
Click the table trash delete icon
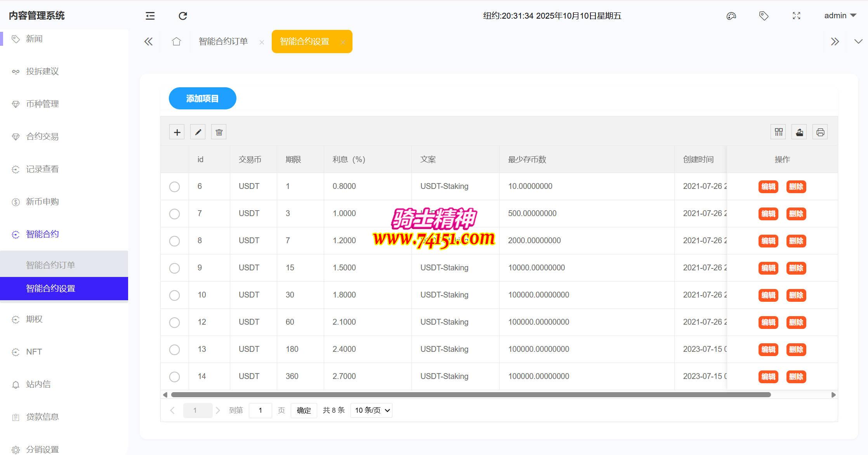pos(219,132)
